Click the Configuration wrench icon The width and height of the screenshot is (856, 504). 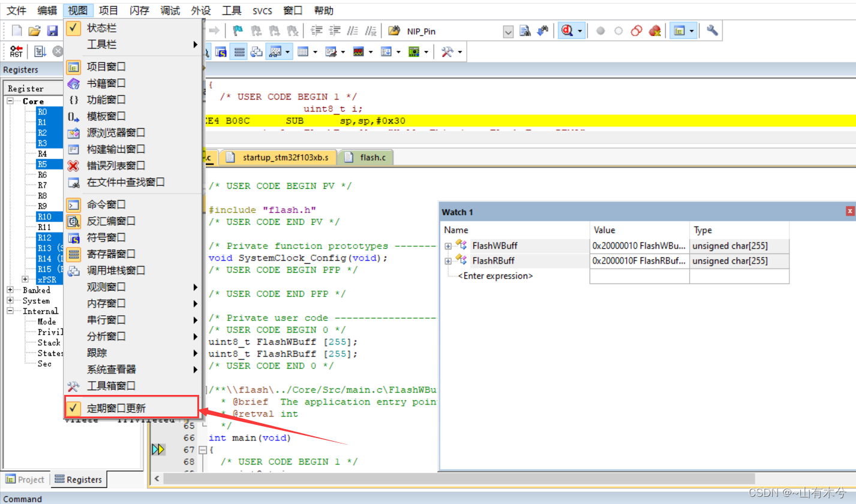(712, 31)
